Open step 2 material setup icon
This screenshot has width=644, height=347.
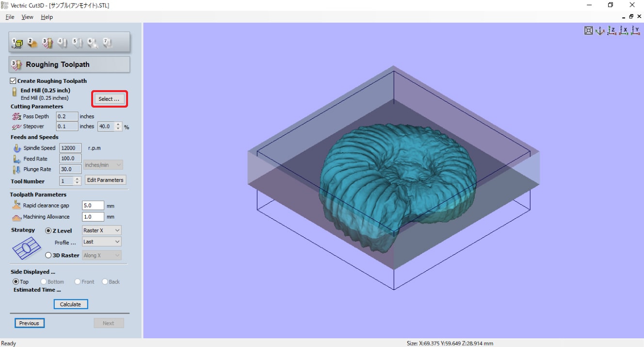click(32, 43)
